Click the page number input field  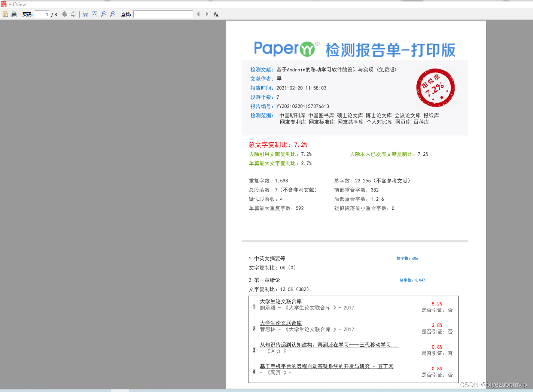[42, 14]
